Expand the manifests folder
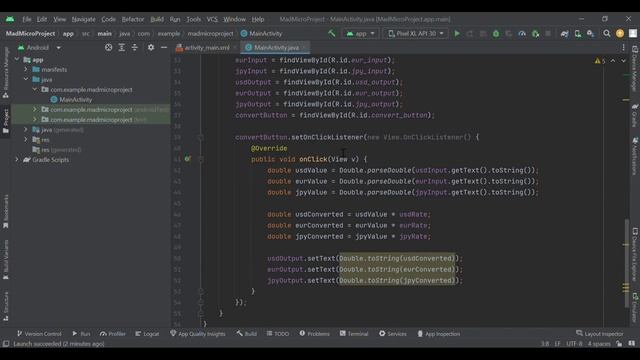 click(26, 69)
